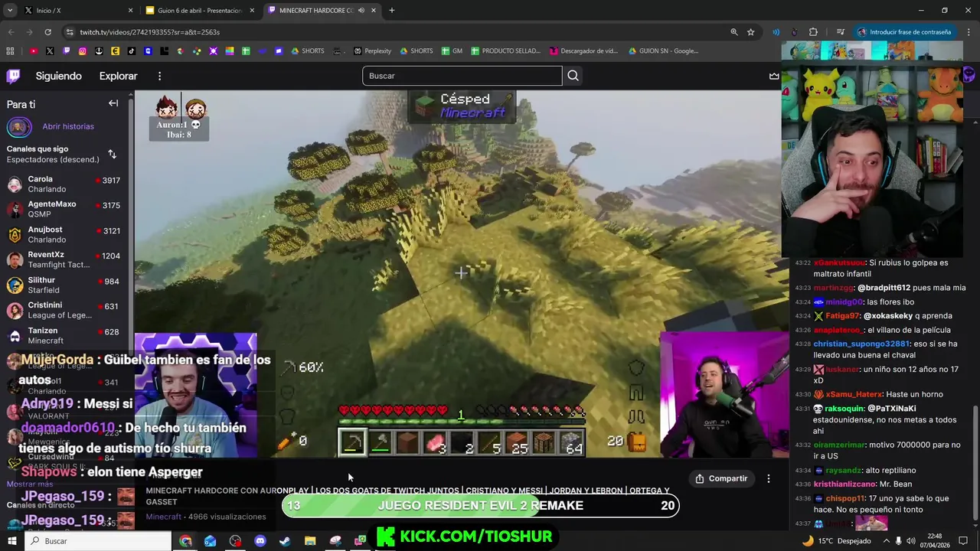Image resolution: width=980 pixels, height=551 pixels.
Task: Click the Twitch crown prime icon
Action: click(774, 76)
